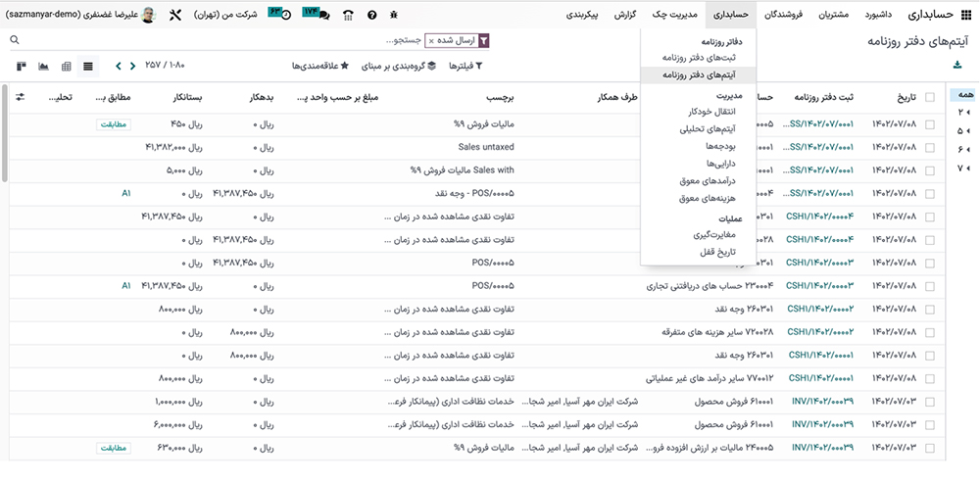This screenshot has width=980, height=482.
Task: Expand the فیلترها filters dropdown
Action: [465, 67]
